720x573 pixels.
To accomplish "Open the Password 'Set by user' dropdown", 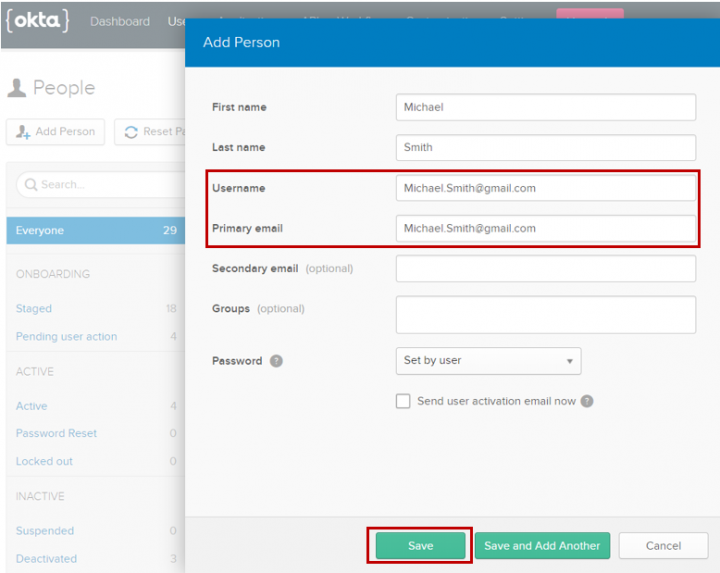I will tap(488, 361).
